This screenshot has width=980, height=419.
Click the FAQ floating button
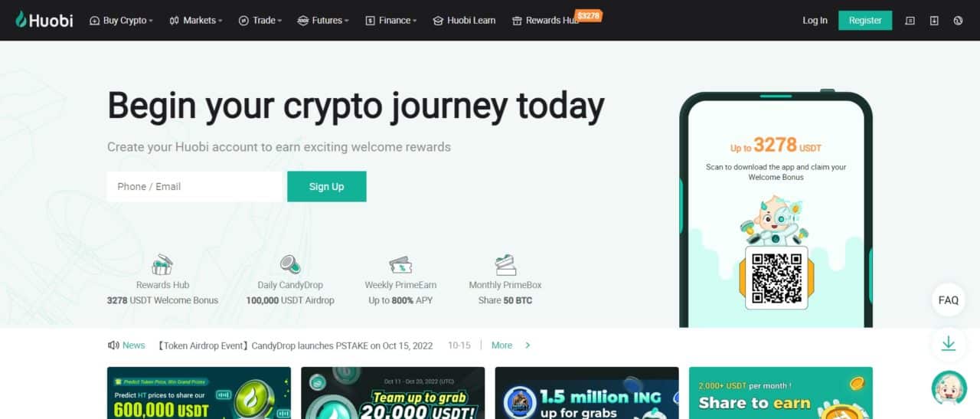pos(949,300)
